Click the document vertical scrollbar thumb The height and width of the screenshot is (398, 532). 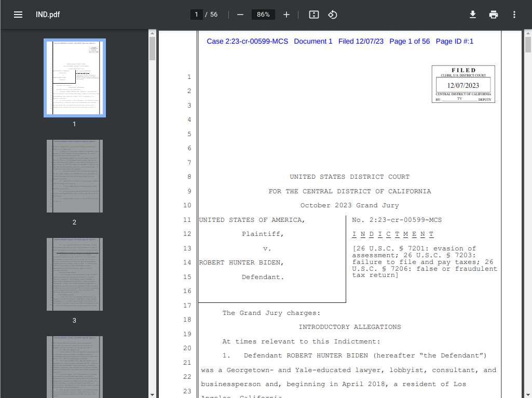[528, 45]
